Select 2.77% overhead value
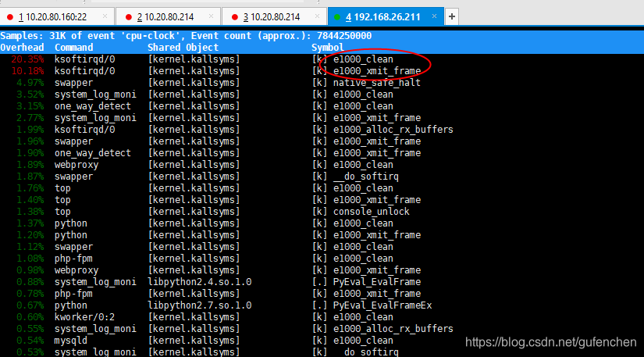 pyautogui.click(x=30, y=118)
